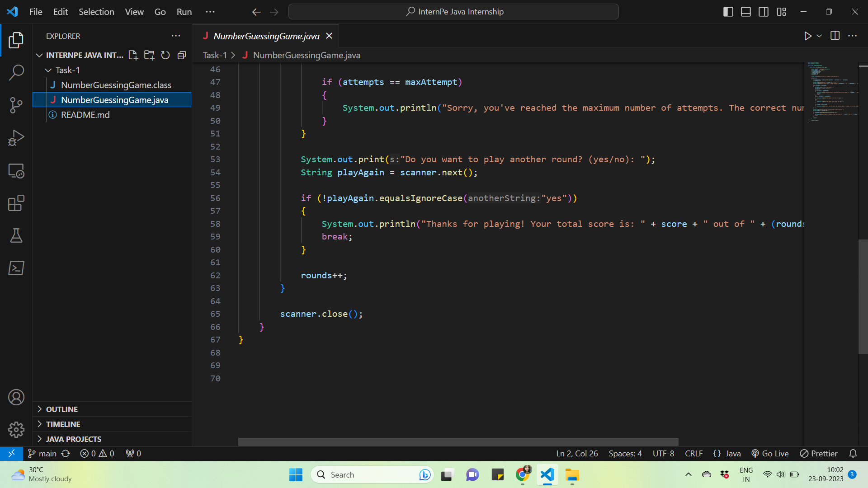868x488 pixels.
Task: Toggle the primary side bar
Action: tap(728, 12)
